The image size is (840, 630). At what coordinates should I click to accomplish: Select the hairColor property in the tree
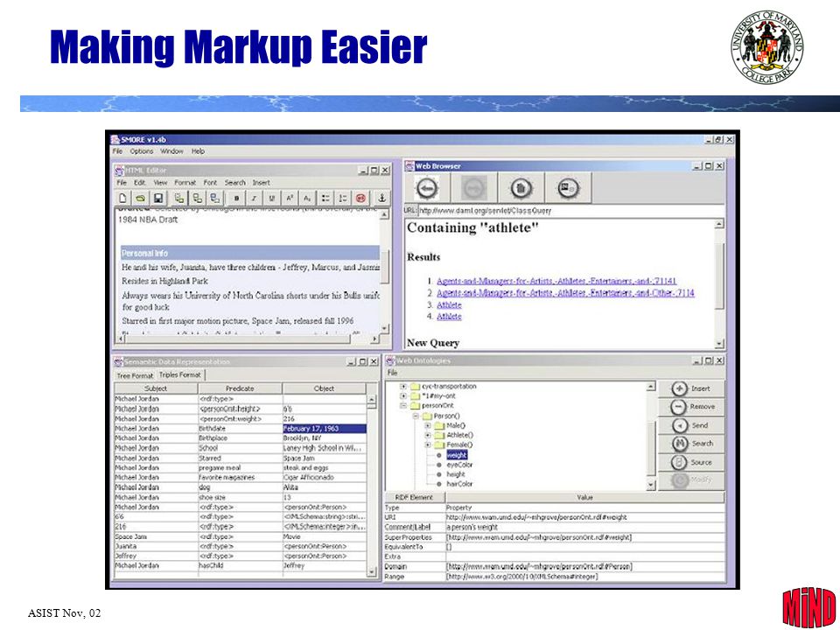459,484
